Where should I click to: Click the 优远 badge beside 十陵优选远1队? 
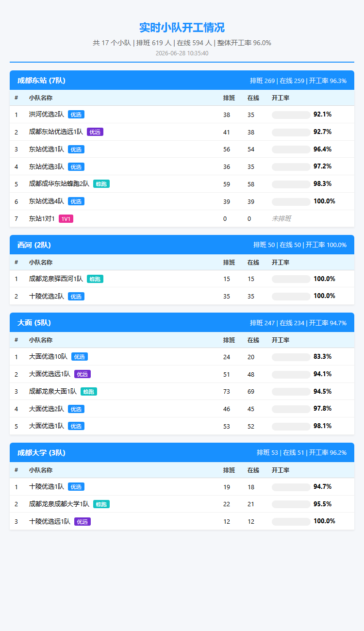83,522
